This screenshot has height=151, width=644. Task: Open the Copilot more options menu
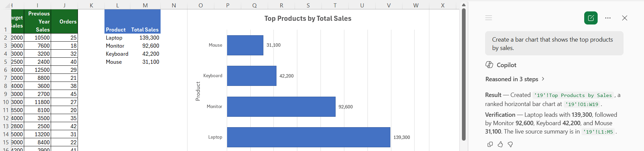coord(608,18)
